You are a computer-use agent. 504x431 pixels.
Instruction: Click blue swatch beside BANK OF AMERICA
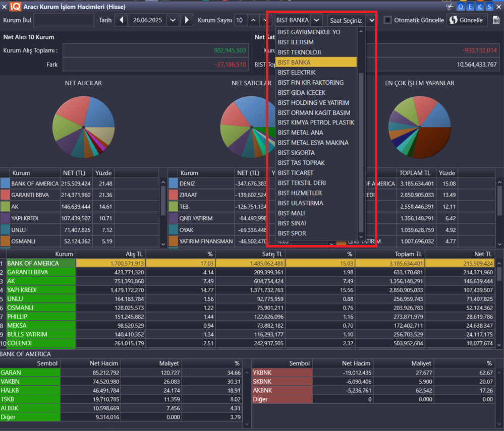tap(5, 183)
